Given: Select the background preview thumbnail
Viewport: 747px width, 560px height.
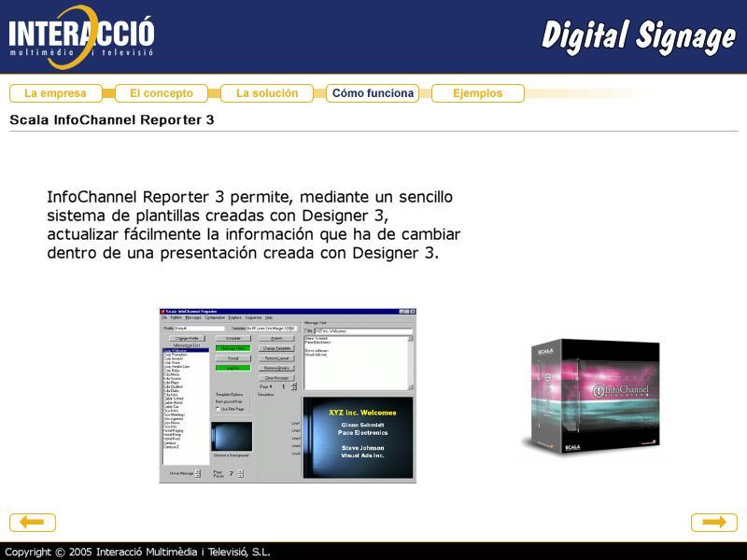Looking at the screenshot, I should pos(232,437).
